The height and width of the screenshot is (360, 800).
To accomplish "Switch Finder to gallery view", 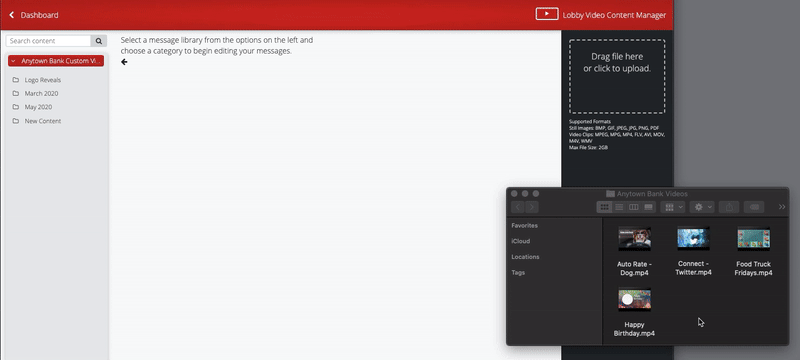I will pyautogui.click(x=648, y=207).
